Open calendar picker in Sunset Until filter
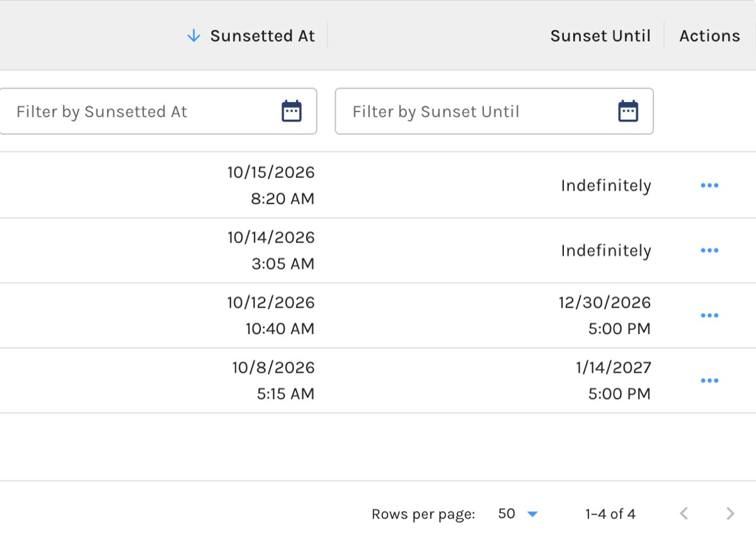 click(x=628, y=112)
